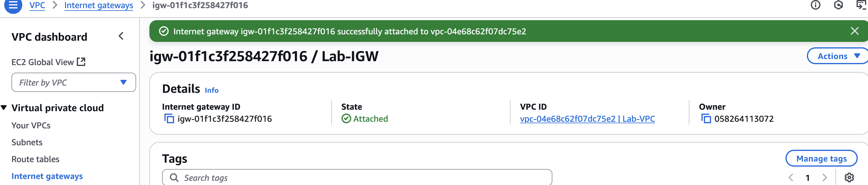
Task: Copy the Internet gateway ID
Action: (169, 119)
